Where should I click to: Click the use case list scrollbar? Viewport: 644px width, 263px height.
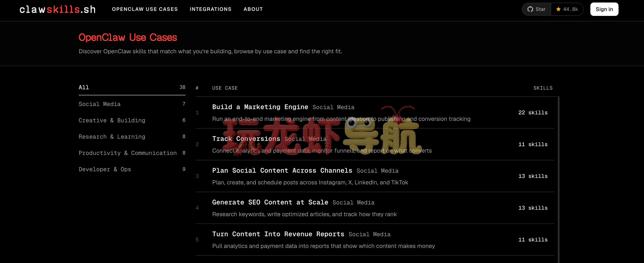(x=558, y=180)
